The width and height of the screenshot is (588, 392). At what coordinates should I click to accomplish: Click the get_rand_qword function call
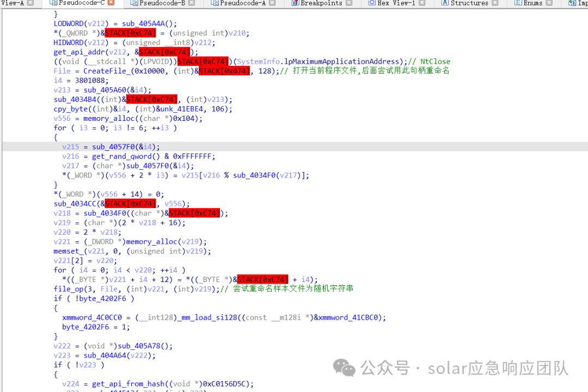click(122, 156)
